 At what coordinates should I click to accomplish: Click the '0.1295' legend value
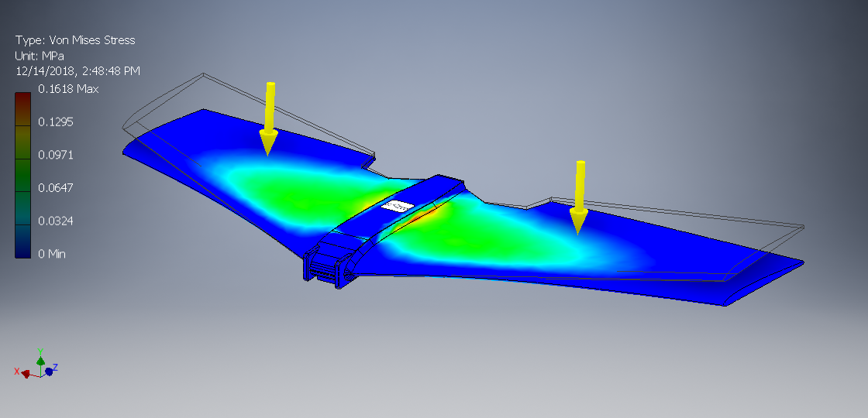coord(55,122)
